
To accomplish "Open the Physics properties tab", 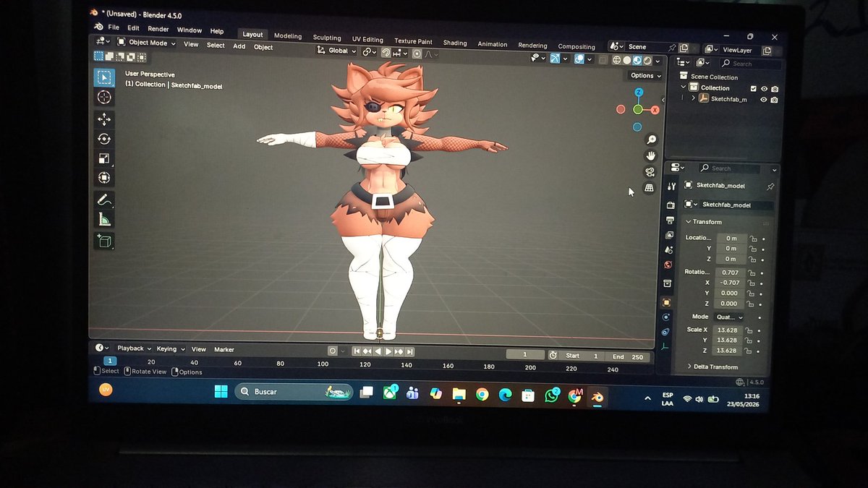I will (x=665, y=317).
